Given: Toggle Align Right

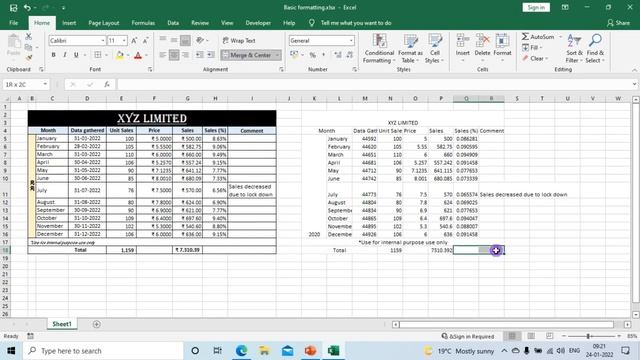Looking at the screenshot, I should point(185,55).
